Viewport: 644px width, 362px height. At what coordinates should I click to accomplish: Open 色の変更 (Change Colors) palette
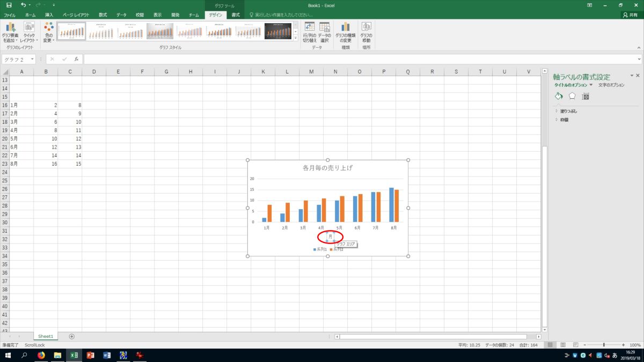point(49,32)
